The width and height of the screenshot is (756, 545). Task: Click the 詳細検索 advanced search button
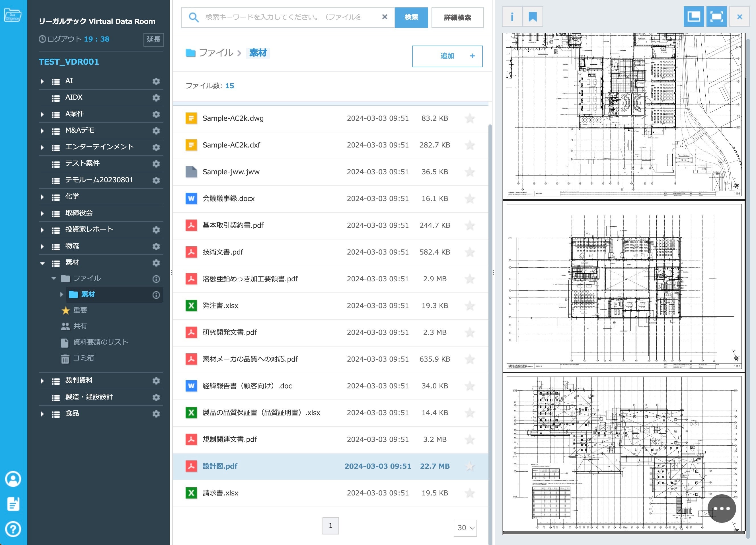pyautogui.click(x=457, y=18)
